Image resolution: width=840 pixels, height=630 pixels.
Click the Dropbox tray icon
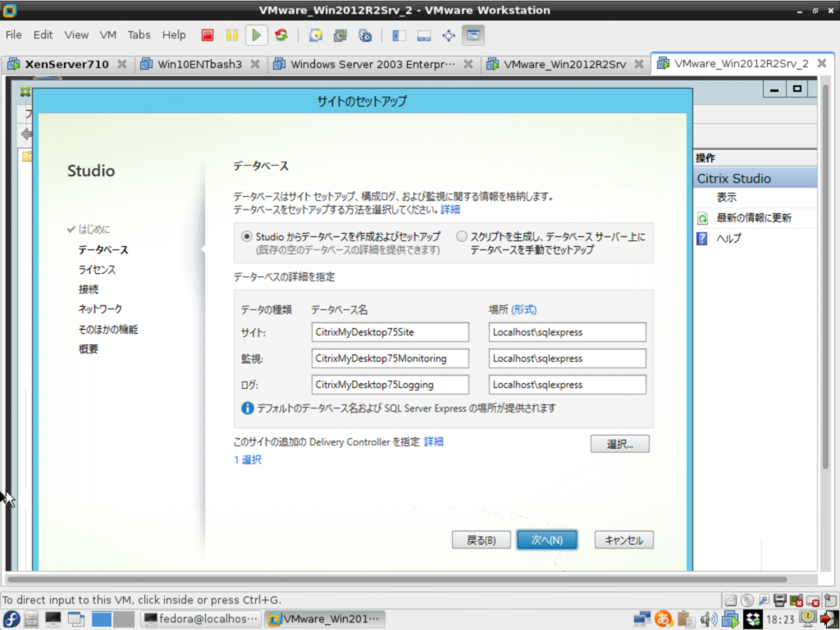coord(753,619)
